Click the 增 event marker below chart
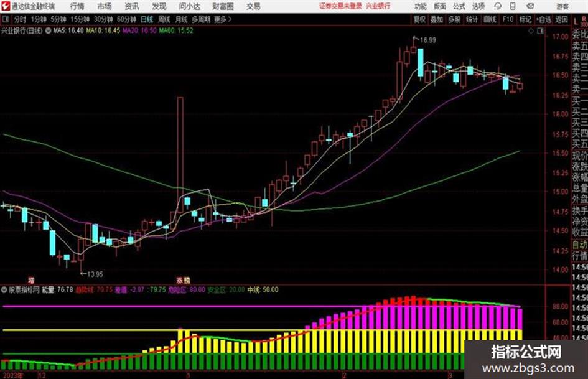 click(31, 280)
